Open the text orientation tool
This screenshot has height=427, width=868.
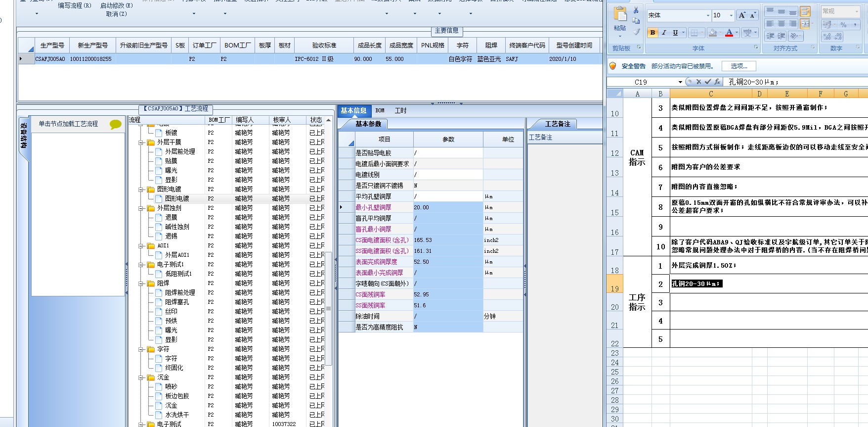click(x=793, y=36)
